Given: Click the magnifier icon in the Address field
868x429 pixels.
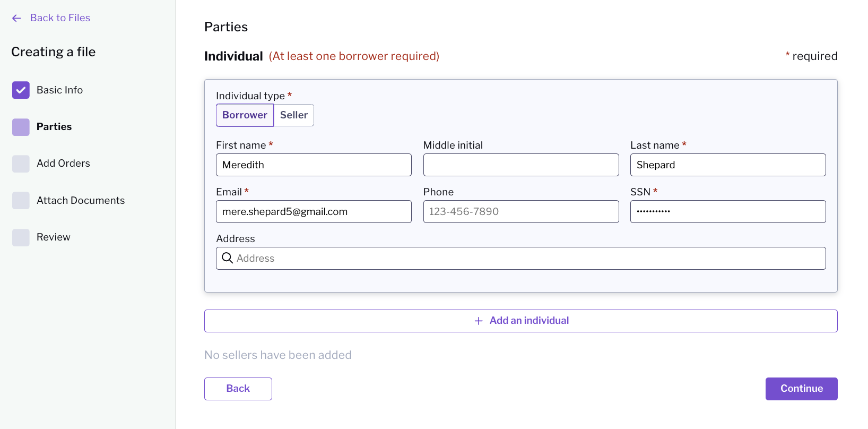Looking at the screenshot, I should 228,258.
